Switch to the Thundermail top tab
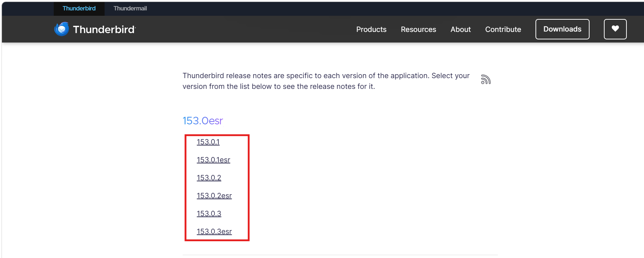The image size is (644, 258). [x=130, y=8]
